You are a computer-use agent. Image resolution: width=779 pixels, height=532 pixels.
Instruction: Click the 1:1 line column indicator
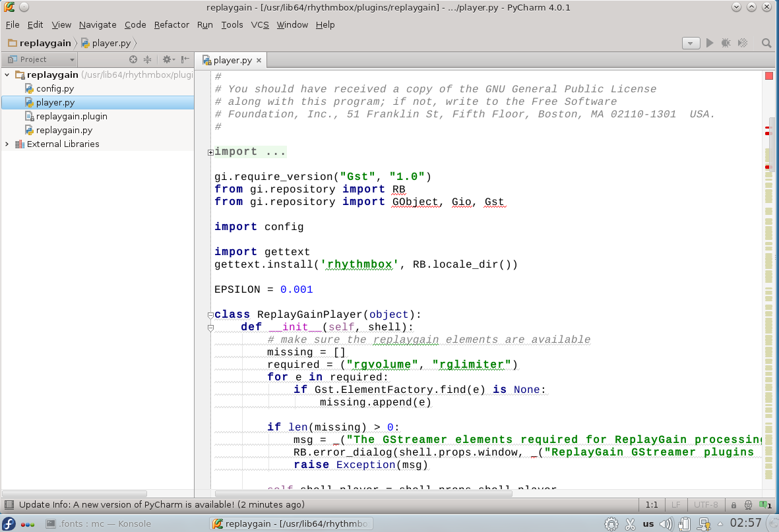[651, 505]
